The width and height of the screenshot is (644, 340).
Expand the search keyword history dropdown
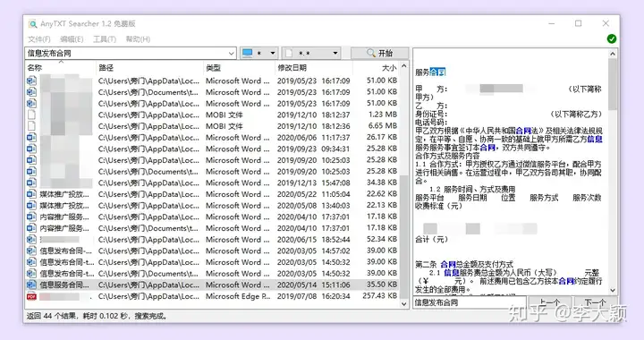pyautogui.click(x=232, y=54)
